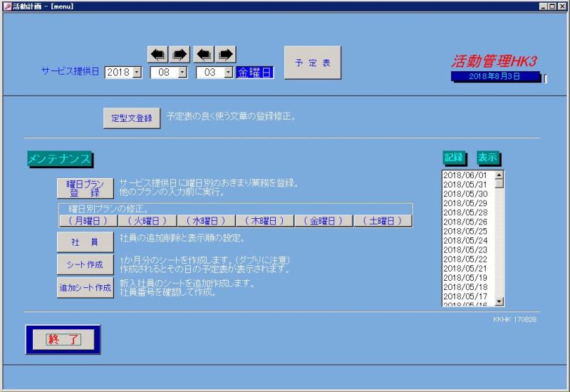Viewport: 570px width, 392px height.
Task: Click the left arrow above the month field
Action: pyautogui.click(x=157, y=54)
